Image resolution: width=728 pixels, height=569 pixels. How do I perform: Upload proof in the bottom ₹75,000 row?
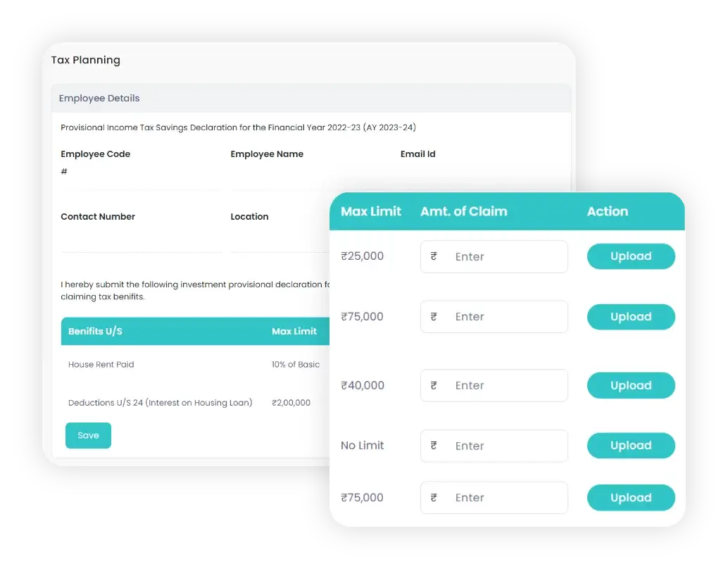[630, 497]
